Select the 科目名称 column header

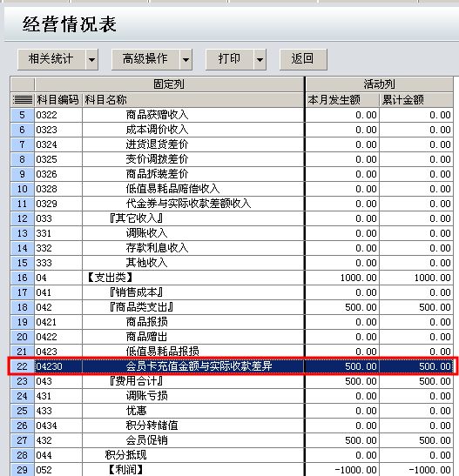pos(193,99)
